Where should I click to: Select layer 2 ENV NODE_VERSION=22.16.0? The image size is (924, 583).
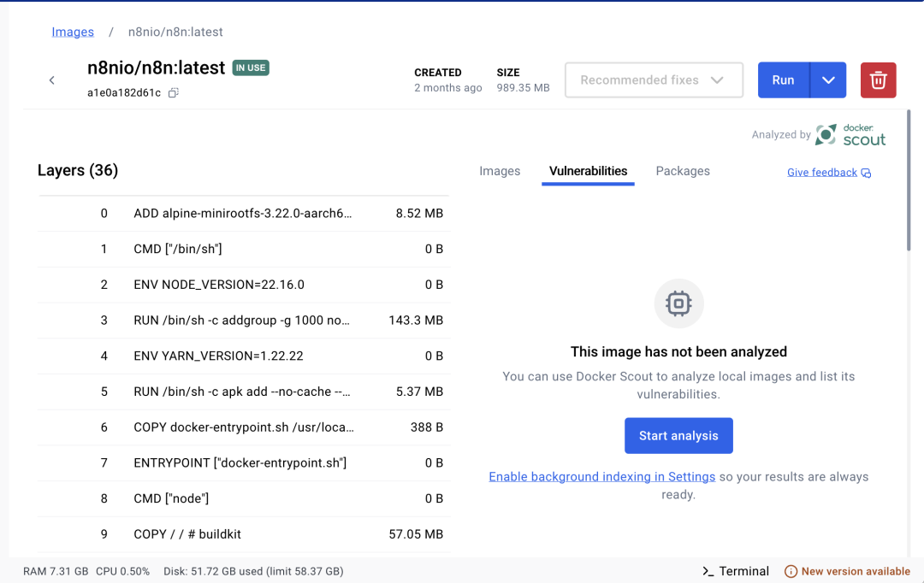244,285
